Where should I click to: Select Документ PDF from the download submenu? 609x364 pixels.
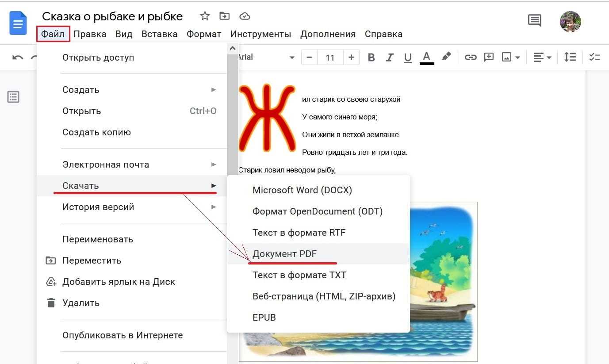point(284,254)
